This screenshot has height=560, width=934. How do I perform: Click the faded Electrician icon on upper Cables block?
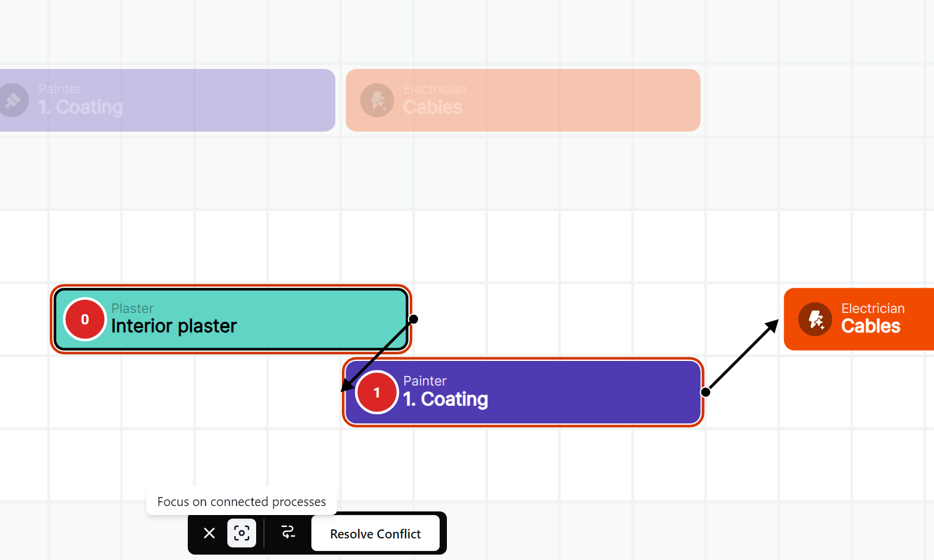click(x=377, y=100)
